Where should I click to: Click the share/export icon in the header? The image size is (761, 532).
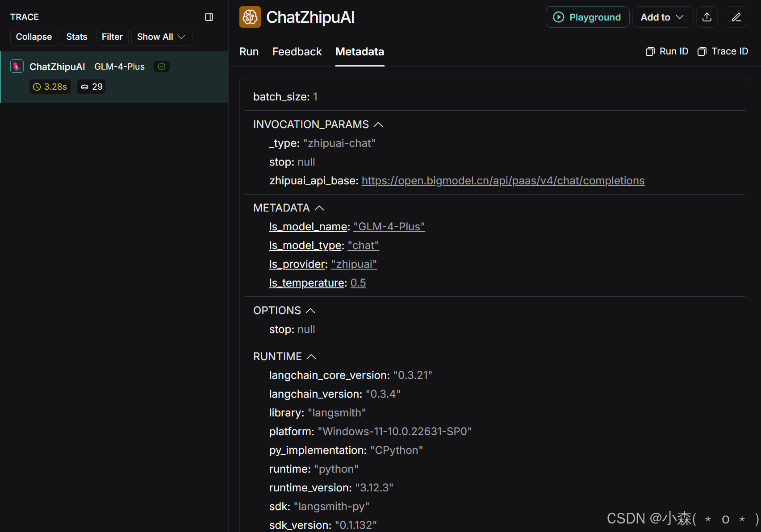pos(707,17)
